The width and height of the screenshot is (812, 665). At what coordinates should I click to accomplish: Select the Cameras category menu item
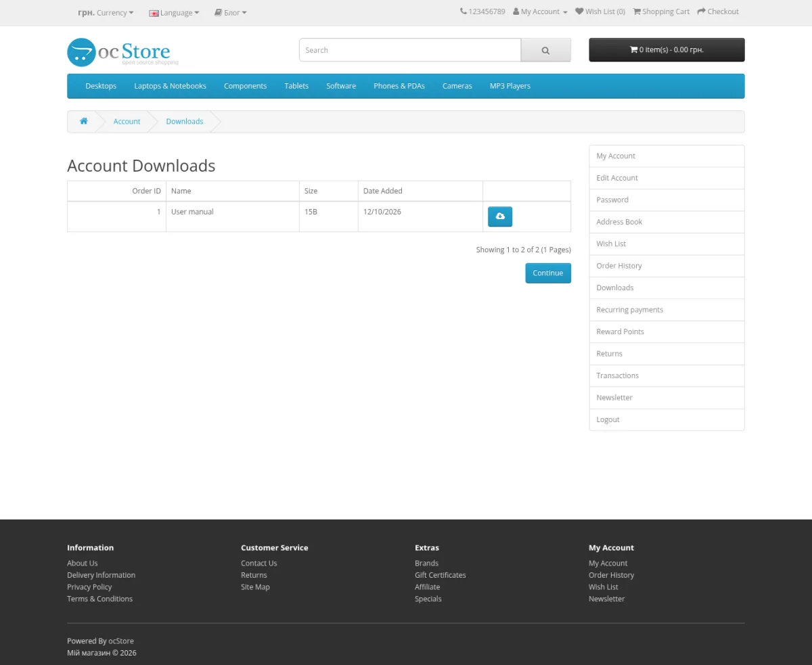(x=457, y=86)
